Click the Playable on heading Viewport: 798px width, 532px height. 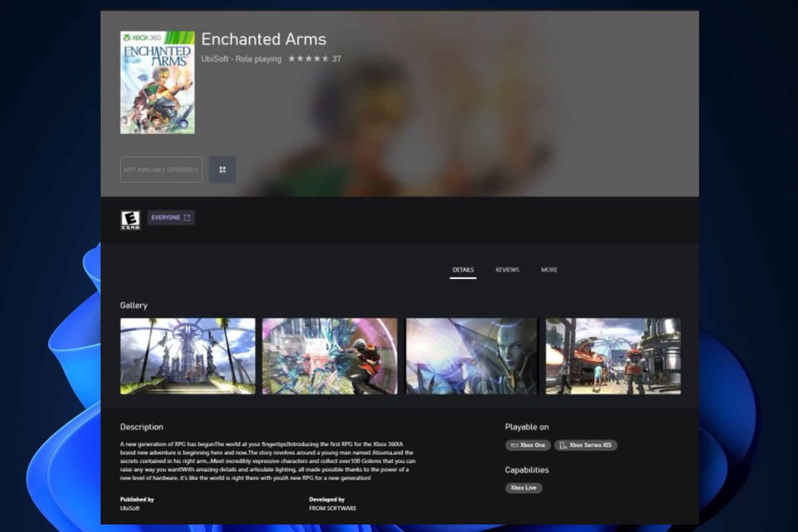pyautogui.click(x=527, y=427)
